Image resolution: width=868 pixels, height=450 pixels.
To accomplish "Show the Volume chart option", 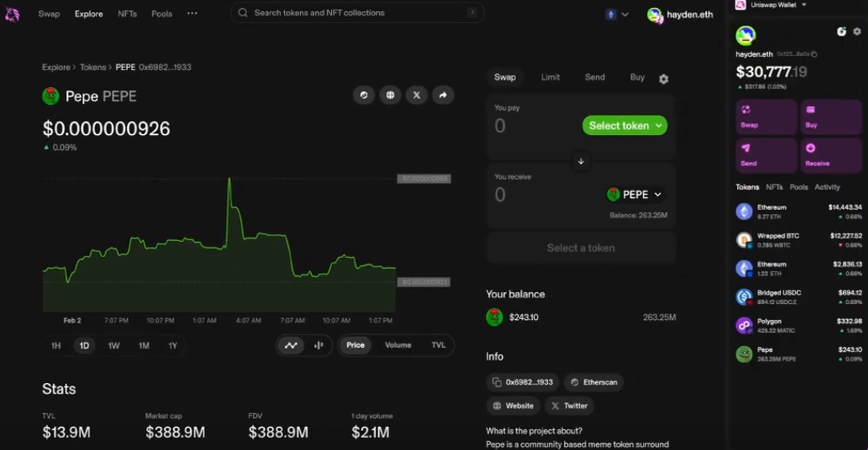I will [398, 345].
